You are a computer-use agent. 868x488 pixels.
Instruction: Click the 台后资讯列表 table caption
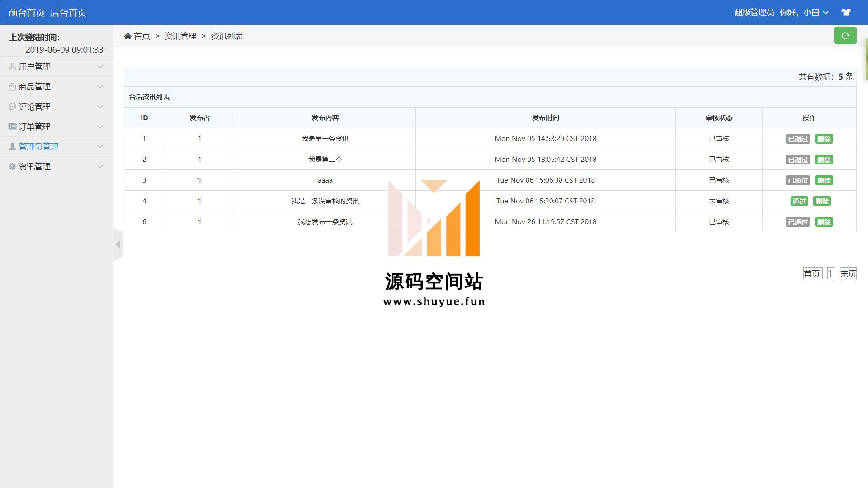pyautogui.click(x=149, y=97)
